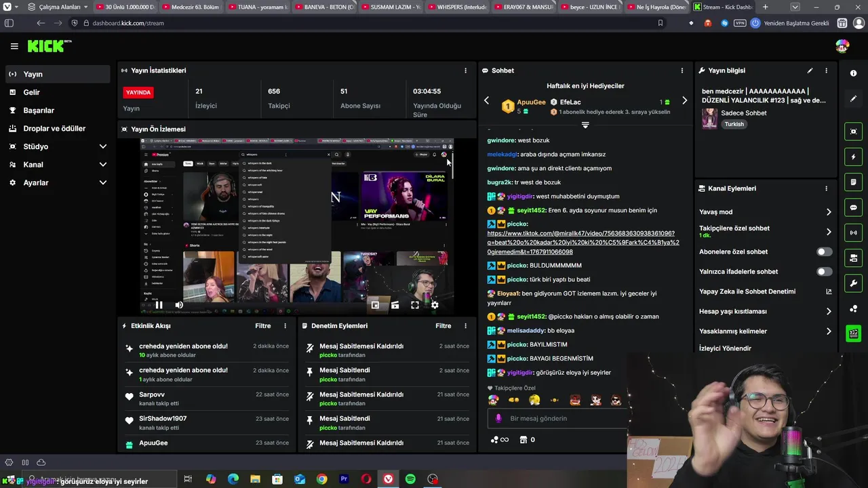This screenshot has width=868, height=488.
Task: Open the Kick hamburger menu
Action: pos(14,46)
